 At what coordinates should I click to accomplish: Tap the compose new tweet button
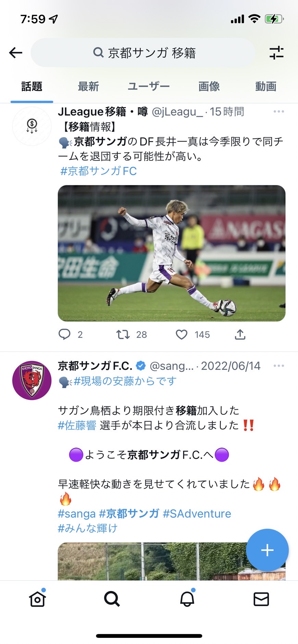tap(267, 550)
